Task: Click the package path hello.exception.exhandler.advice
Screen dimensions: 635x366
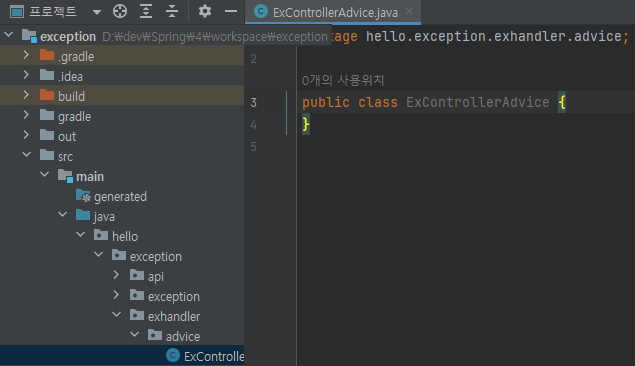Action: pos(493,36)
